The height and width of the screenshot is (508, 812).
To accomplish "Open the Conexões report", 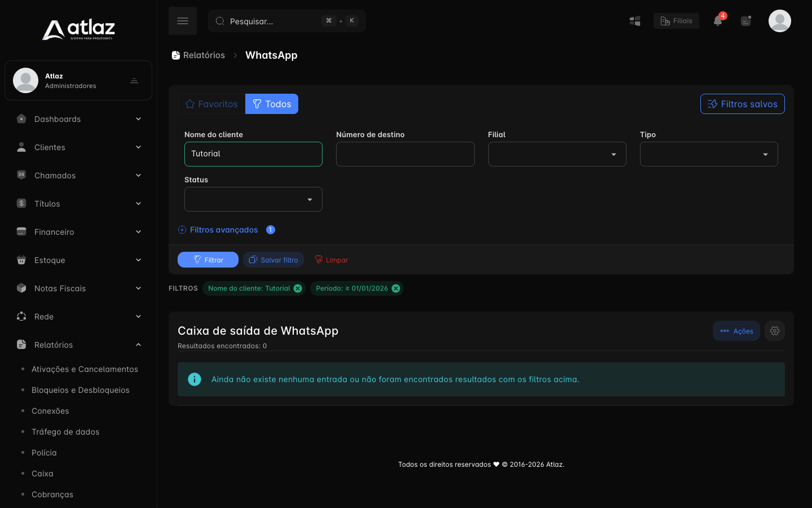I will coord(50,411).
